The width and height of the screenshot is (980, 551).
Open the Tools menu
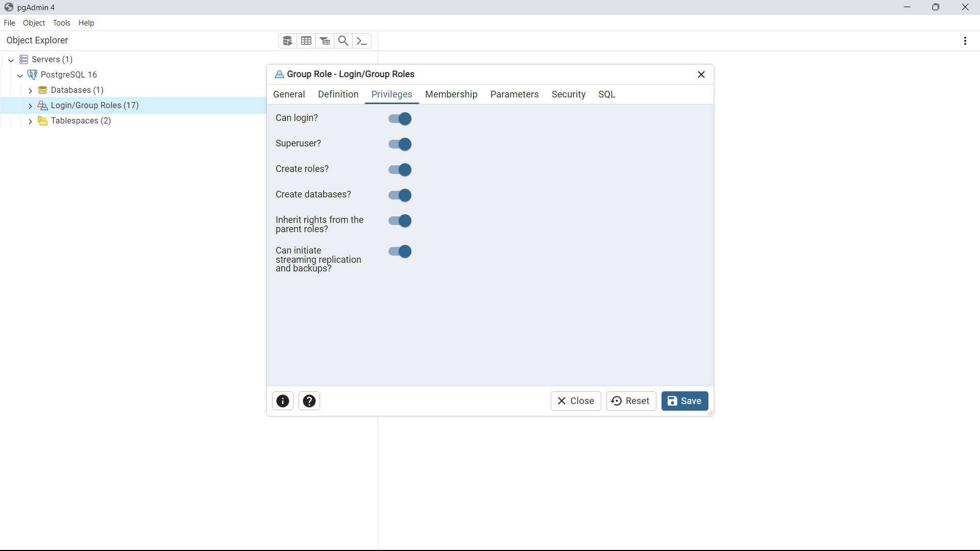coord(62,23)
